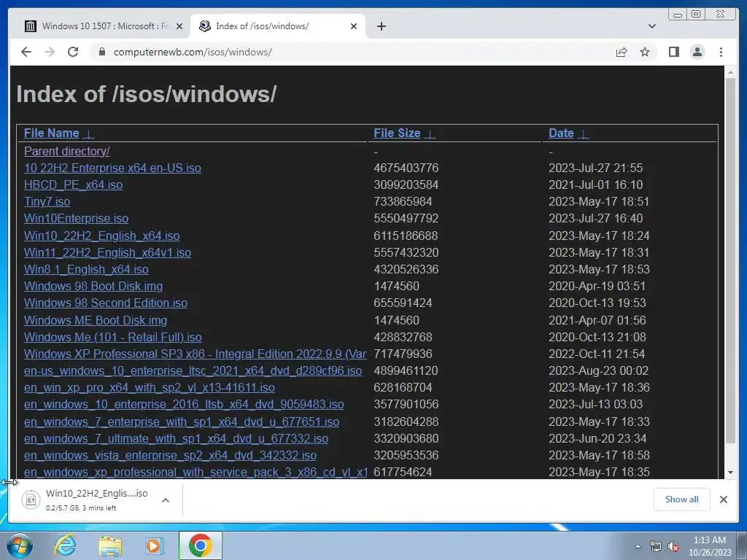
Task: Click the sort arrow beside File Name
Action: (88, 134)
